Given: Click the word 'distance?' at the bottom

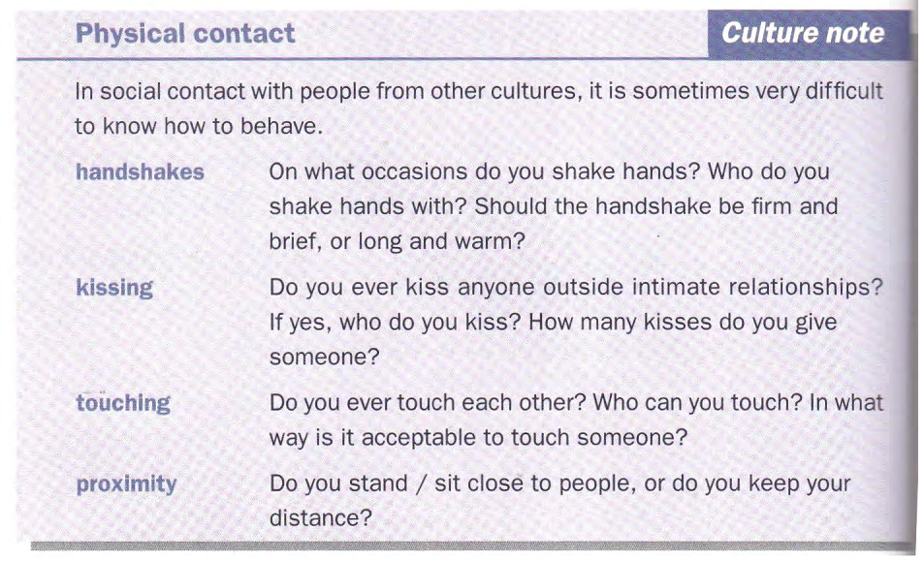Looking at the screenshot, I should [321, 518].
